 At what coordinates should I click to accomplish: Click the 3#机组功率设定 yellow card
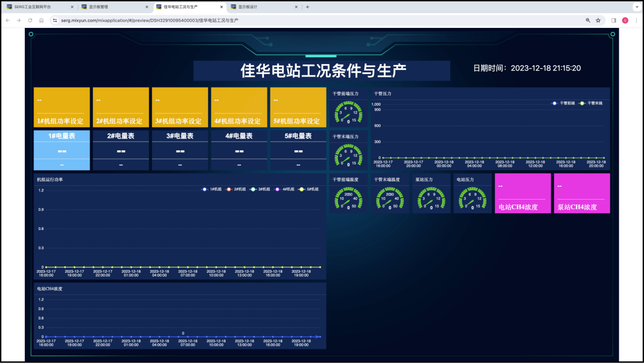tap(180, 107)
